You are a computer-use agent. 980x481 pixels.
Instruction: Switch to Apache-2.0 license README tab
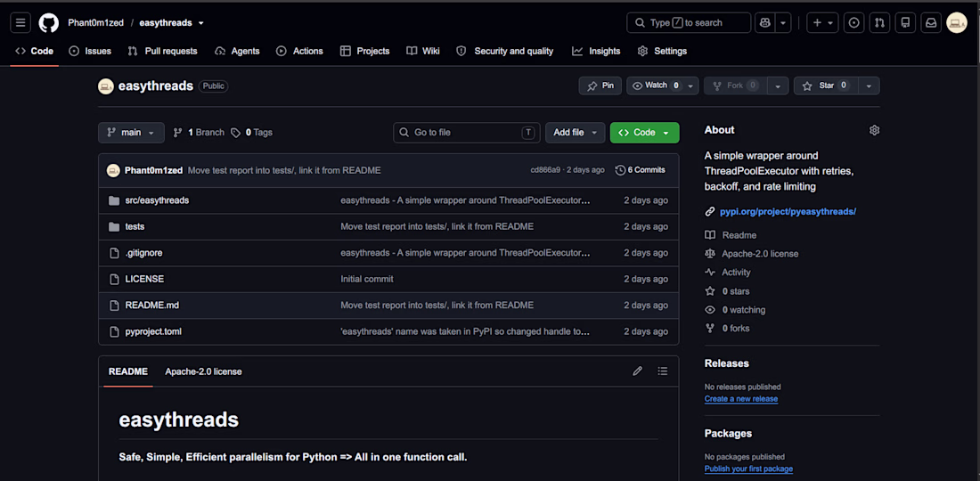coord(203,371)
